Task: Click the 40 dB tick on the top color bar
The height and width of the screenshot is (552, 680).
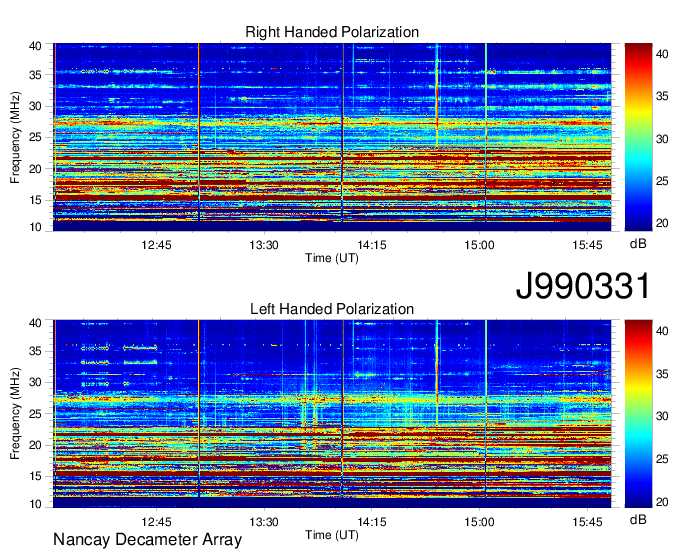Action: pos(662,54)
